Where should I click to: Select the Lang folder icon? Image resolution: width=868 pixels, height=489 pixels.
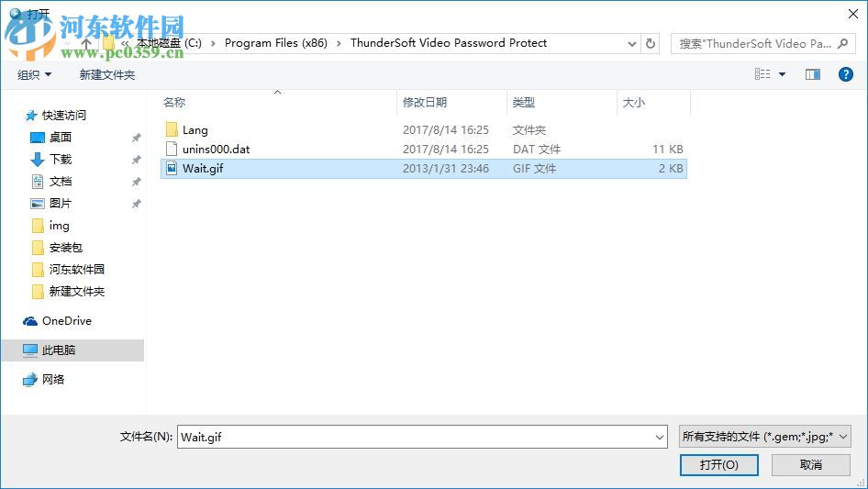[172, 129]
